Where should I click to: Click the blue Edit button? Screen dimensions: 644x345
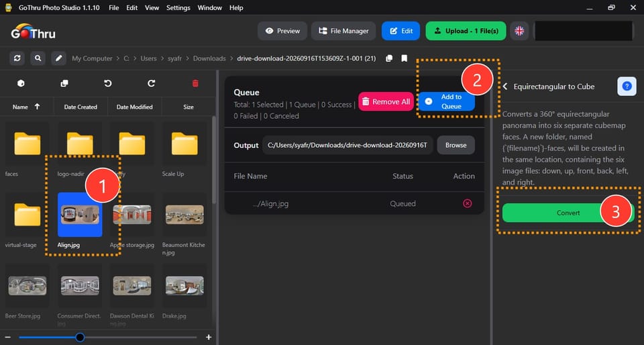point(401,31)
